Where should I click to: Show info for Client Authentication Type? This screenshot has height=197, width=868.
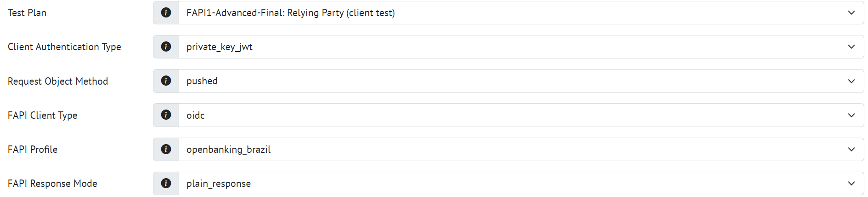[166, 46]
